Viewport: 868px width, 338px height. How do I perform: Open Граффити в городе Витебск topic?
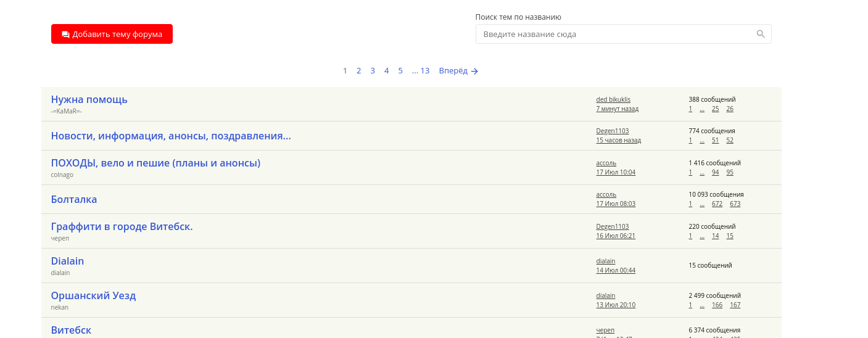pos(122,226)
